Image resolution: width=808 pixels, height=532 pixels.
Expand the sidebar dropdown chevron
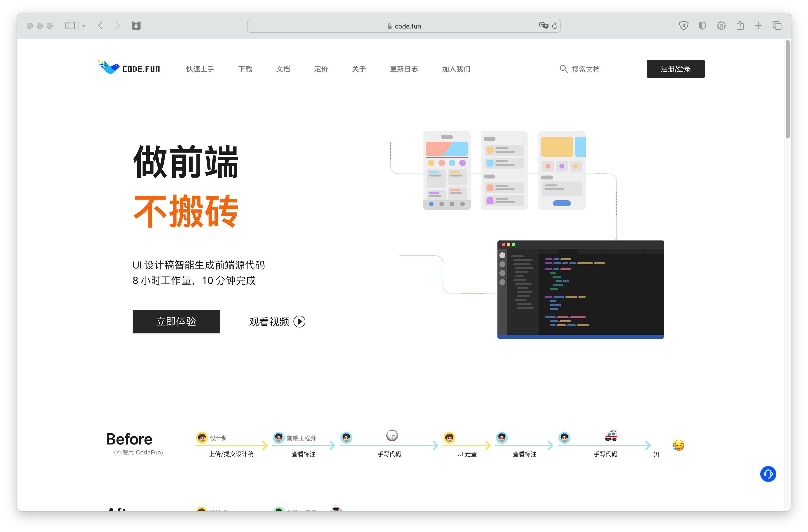pyautogui.click(x=83, y=26)
